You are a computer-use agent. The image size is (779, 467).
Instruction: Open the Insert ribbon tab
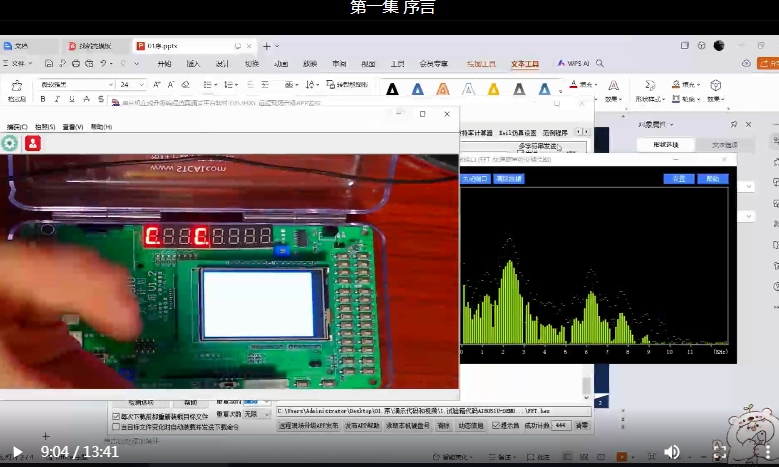[193, 63]
